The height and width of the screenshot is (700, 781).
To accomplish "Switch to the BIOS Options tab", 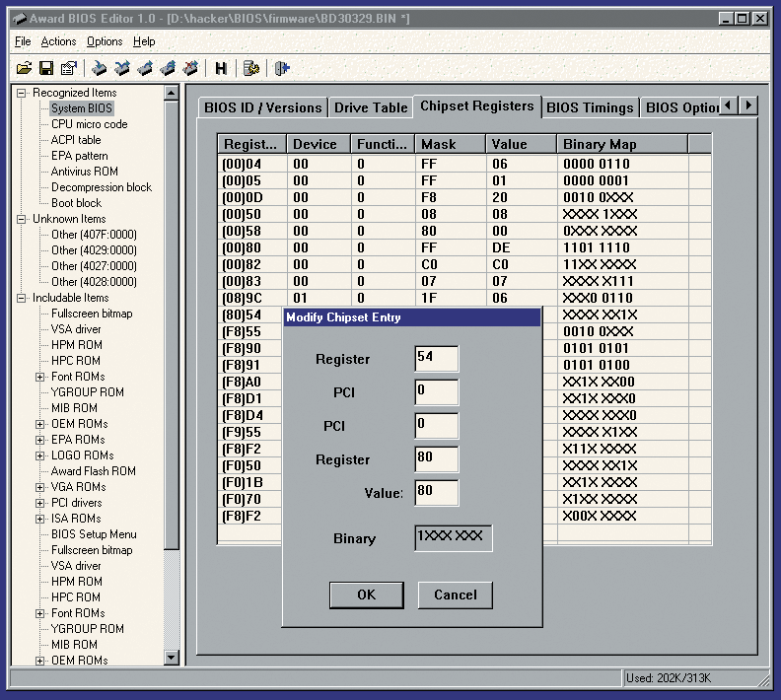I will 681,107.
